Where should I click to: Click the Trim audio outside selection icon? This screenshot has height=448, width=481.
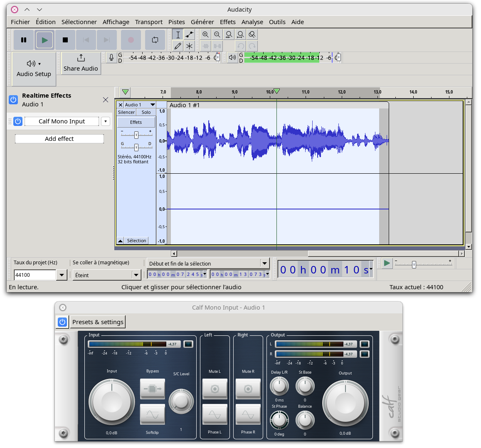tap(205, 46)
